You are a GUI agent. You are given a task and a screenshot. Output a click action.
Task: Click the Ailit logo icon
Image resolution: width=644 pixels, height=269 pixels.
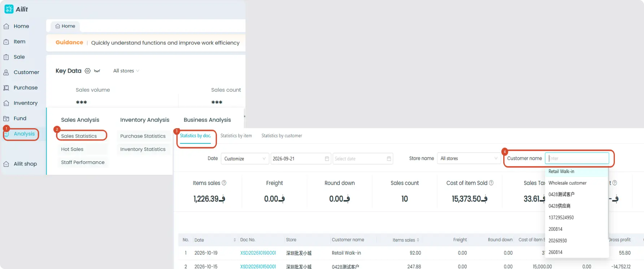click(9, 9)
